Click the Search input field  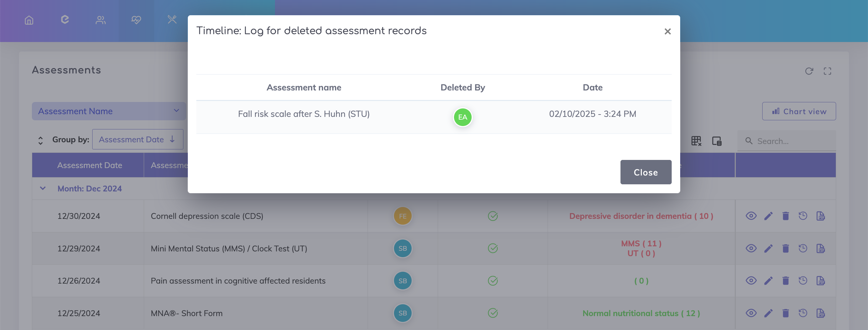pos(787,141)
